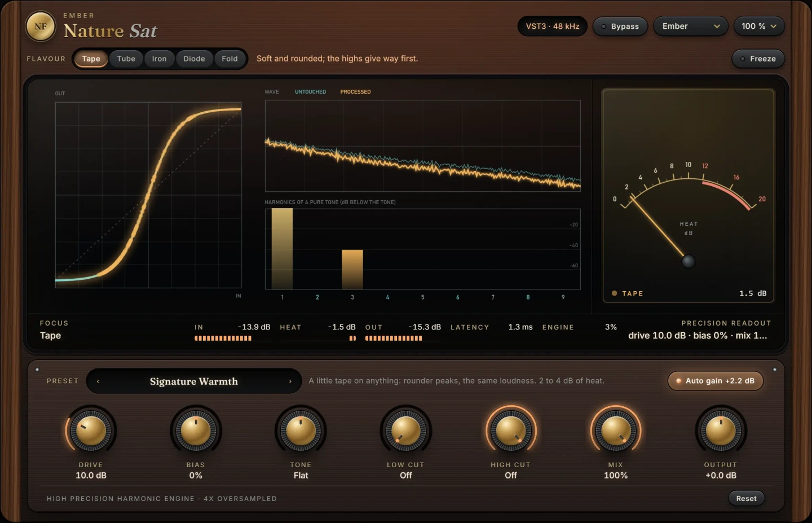Click the UNTOUCHED wave legend label

310,92
